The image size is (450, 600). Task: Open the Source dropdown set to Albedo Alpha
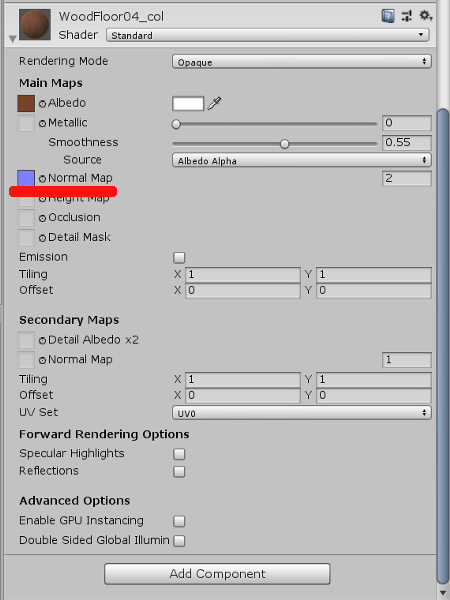(302, 160)
